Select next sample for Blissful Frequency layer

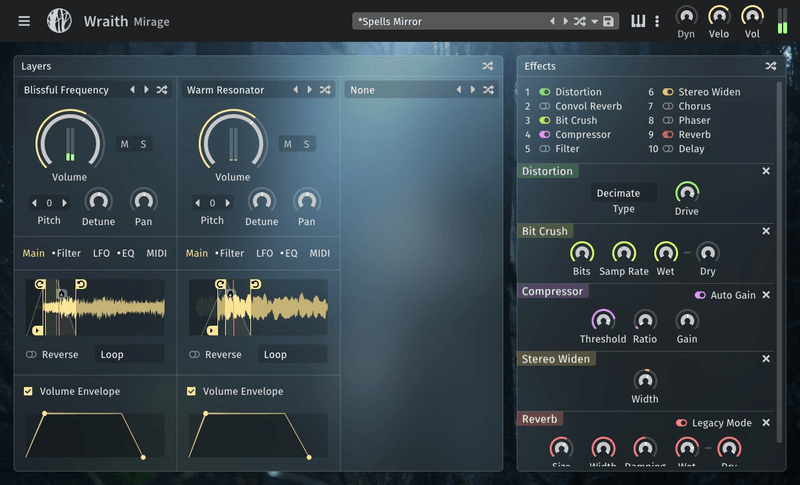(146, 90)
